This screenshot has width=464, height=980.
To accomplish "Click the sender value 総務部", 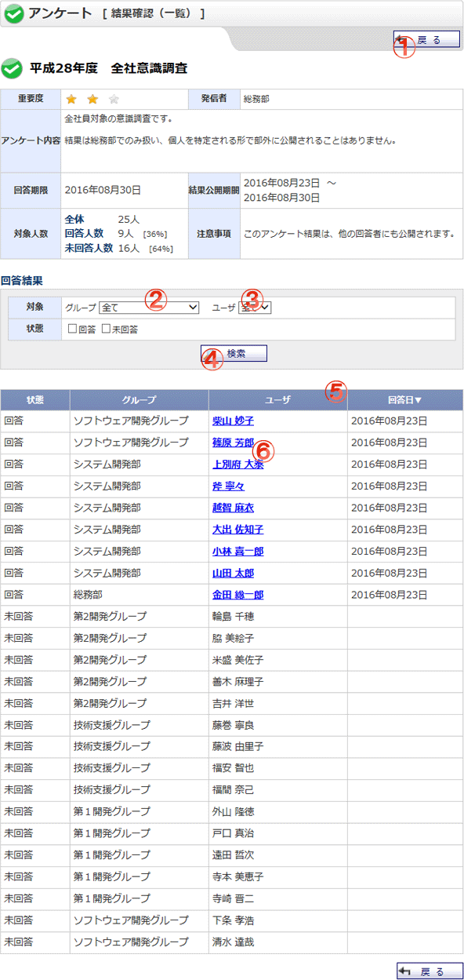I will [257, 99].
